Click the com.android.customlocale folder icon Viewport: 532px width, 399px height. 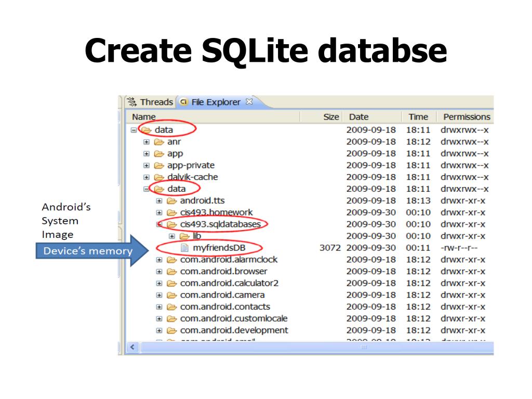pos(172,319)
